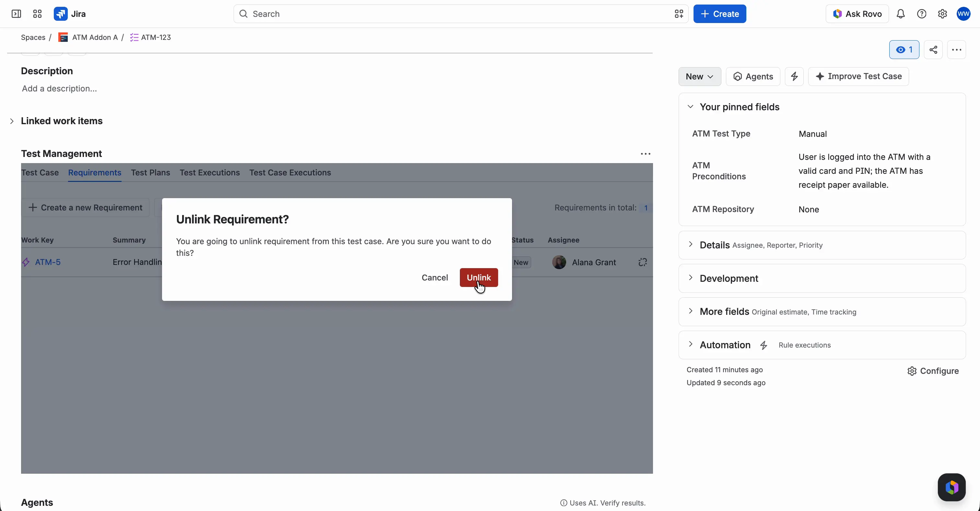This screenshot has height=511, width=980.
Task: Open work item more actions menu
Action: (x=956, y=50)
